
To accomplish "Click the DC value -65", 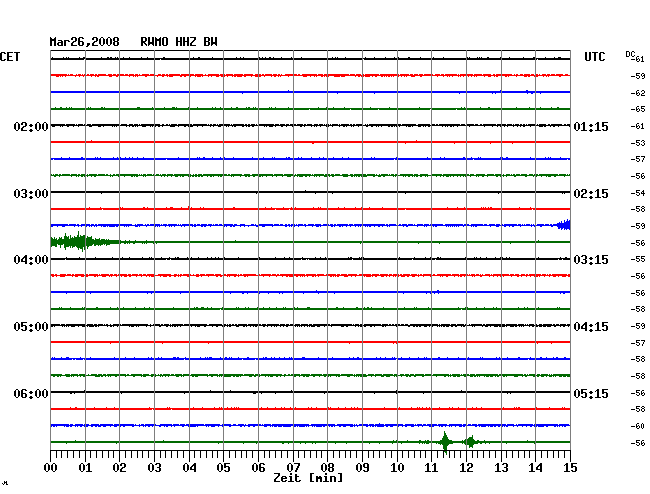I will coord(638,109).
